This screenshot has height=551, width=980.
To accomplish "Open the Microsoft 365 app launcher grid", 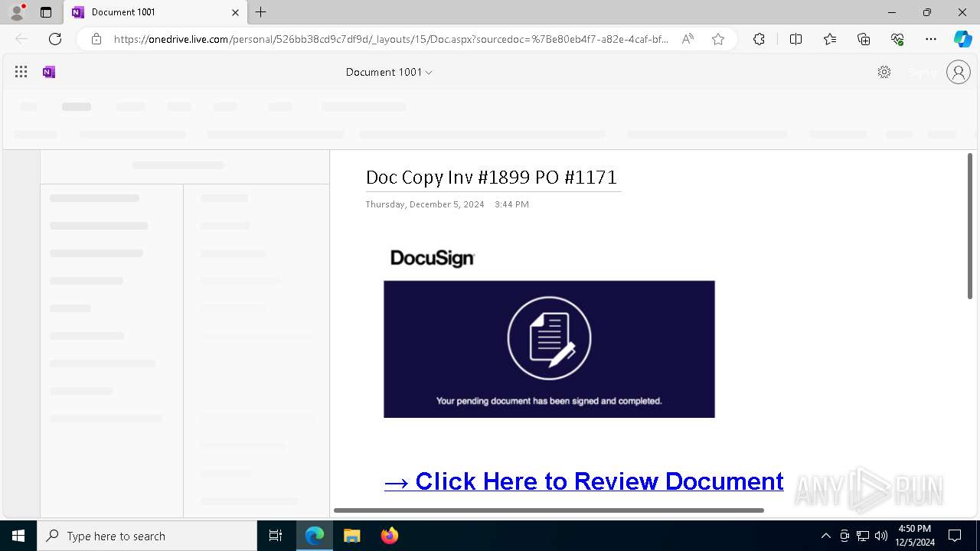I will pyautogui.click(x=21, y=72).
